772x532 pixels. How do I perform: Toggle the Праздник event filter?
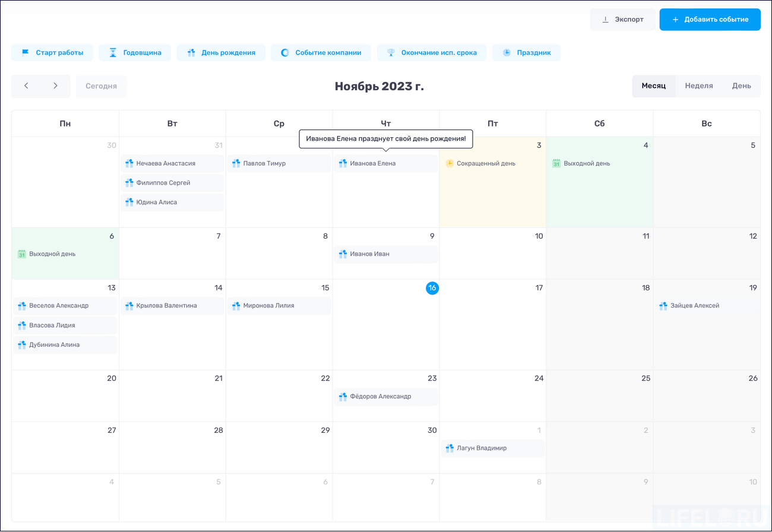click(526, 52)
